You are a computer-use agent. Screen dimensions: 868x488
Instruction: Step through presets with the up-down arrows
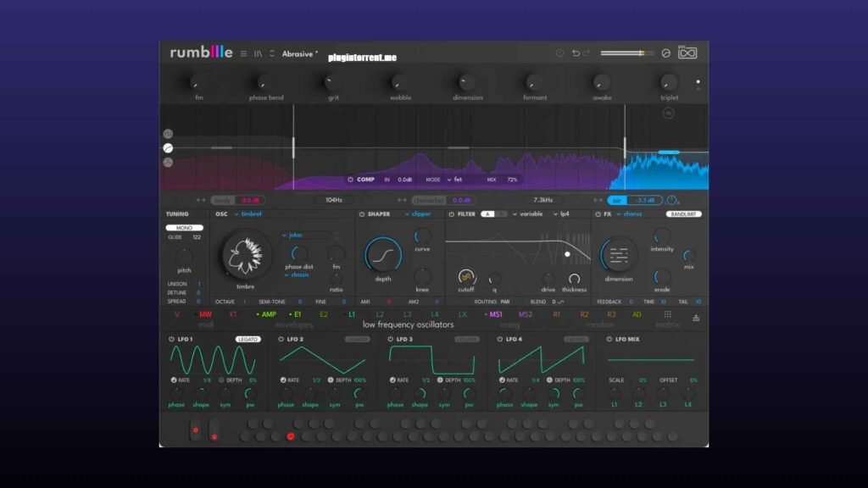coord(272,53)
